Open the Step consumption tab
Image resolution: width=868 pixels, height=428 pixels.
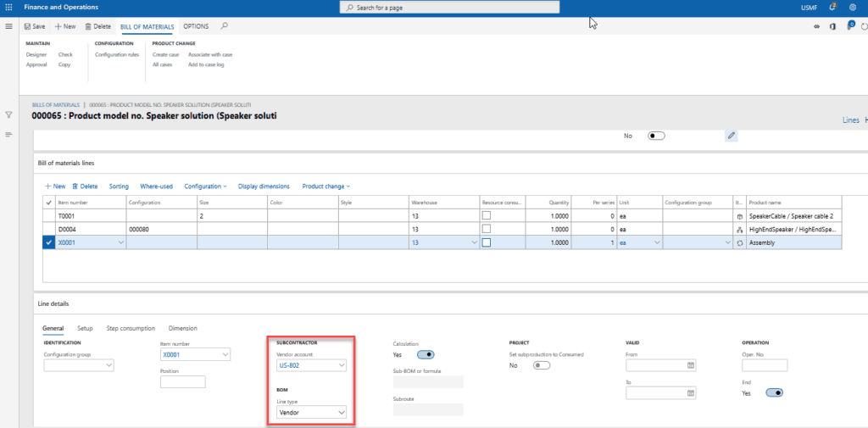131,328
